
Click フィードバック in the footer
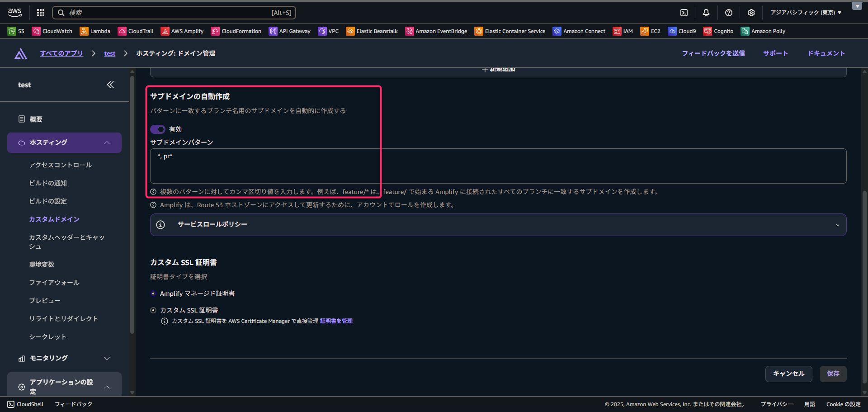[x=73, y=404]
